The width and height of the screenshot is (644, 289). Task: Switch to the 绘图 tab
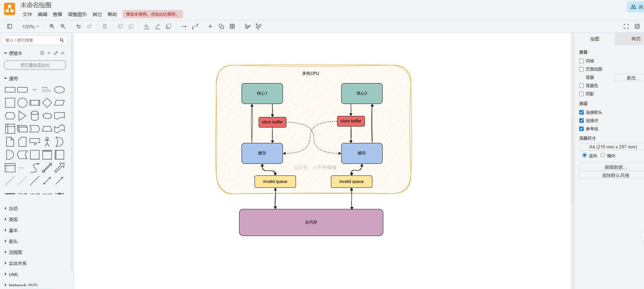(x=595, y=39)
